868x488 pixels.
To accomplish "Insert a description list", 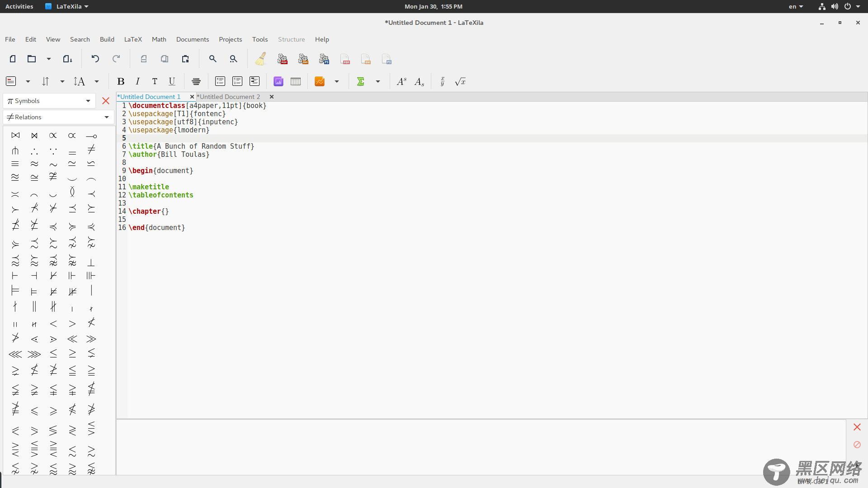I will tap(255, 81).
